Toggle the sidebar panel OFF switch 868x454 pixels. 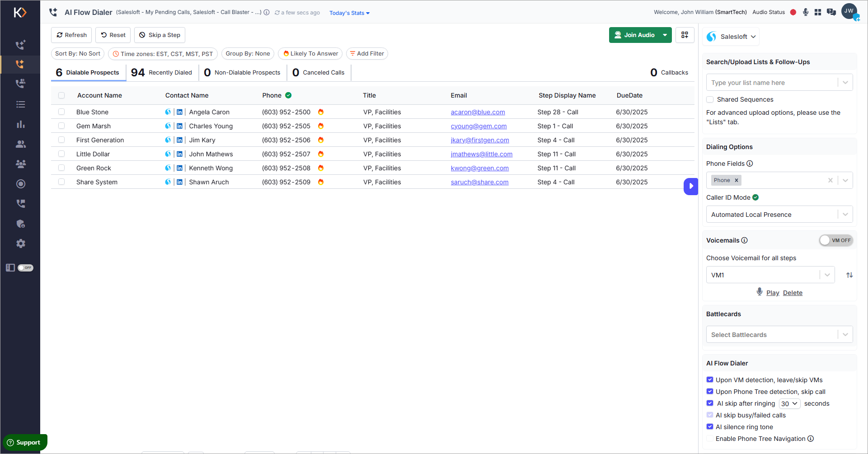[25, 268]
